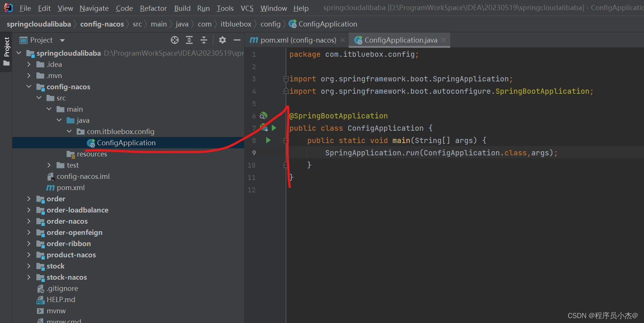Select the .gitignore file
The image size is (644, 323).
tap(62, 288)
